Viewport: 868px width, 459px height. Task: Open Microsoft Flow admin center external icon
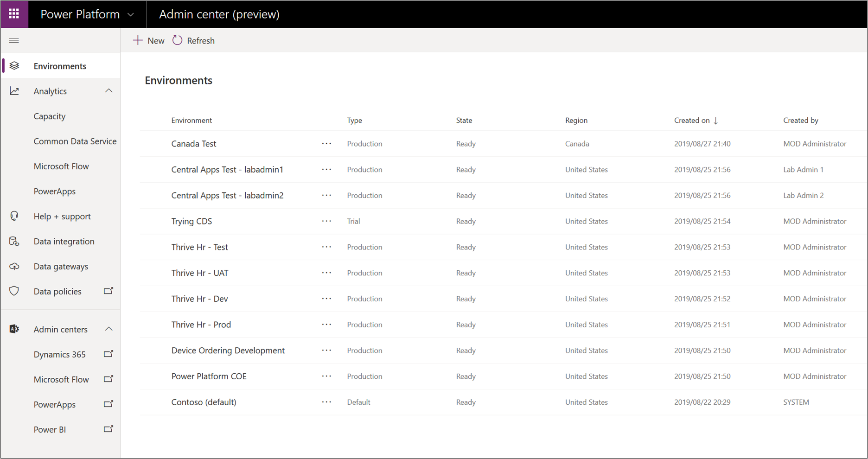pos(108,379)
